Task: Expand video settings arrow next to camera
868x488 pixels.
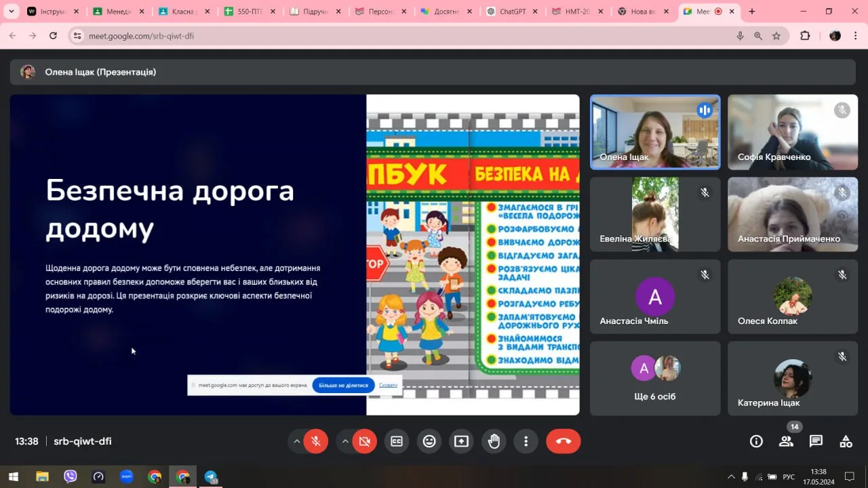Action: point(345,441)
